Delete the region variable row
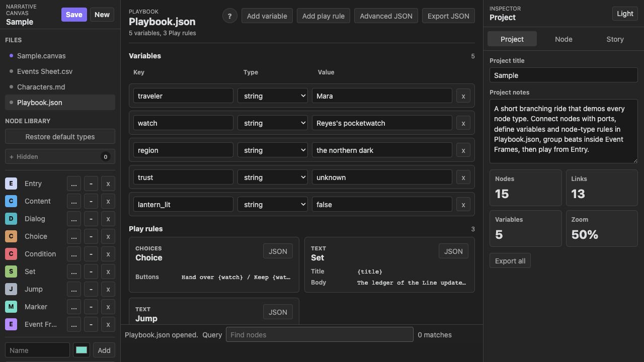The height and width of the screenshot is (362, 644). tap(463, 150)
